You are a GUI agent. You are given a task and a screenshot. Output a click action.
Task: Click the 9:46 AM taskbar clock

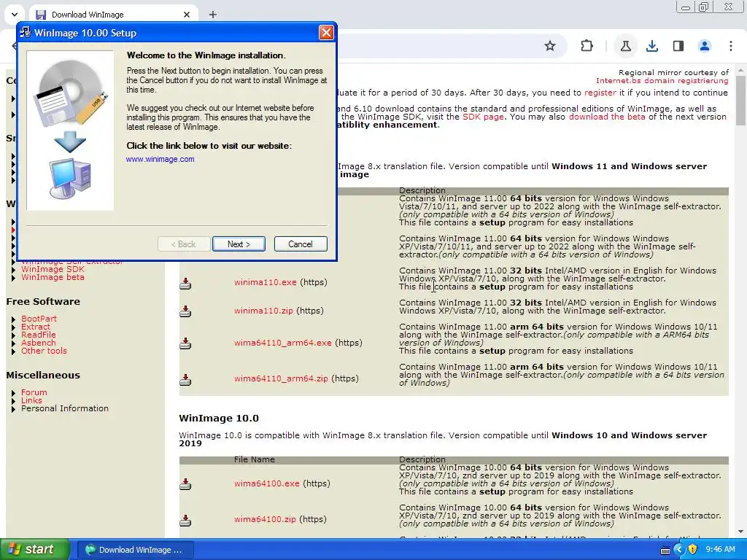[720, 550]
